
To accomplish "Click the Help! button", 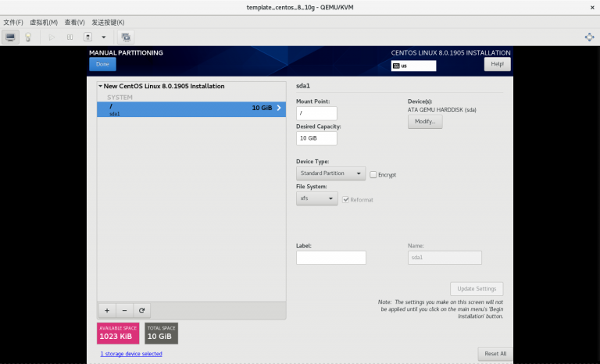I will (497, 64).
